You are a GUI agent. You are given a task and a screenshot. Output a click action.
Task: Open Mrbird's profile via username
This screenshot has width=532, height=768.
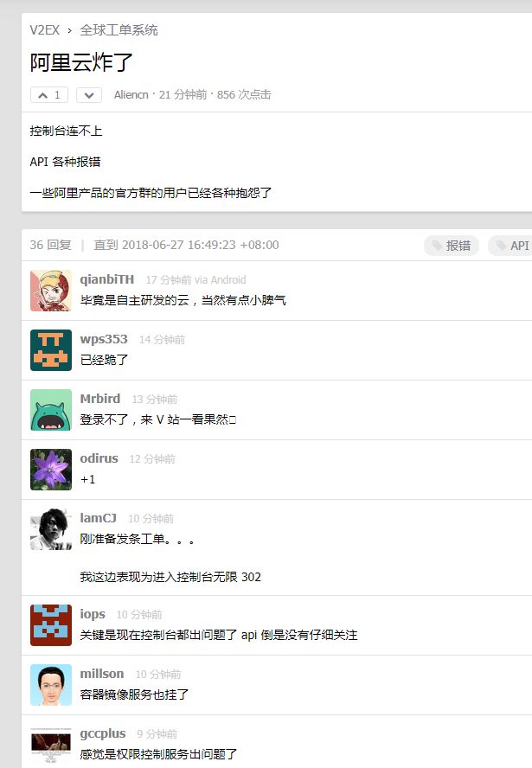100,399
